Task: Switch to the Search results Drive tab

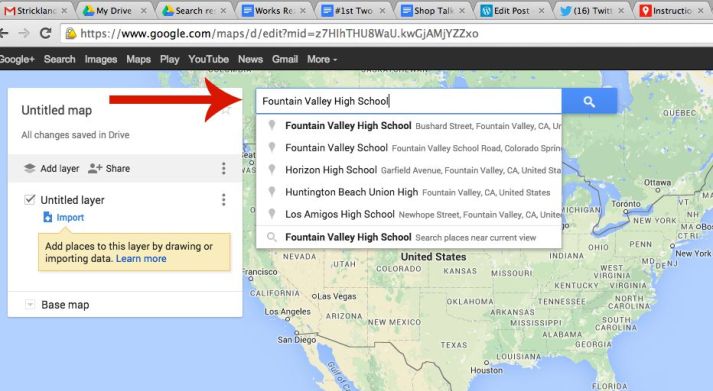Action: point(194,10)
